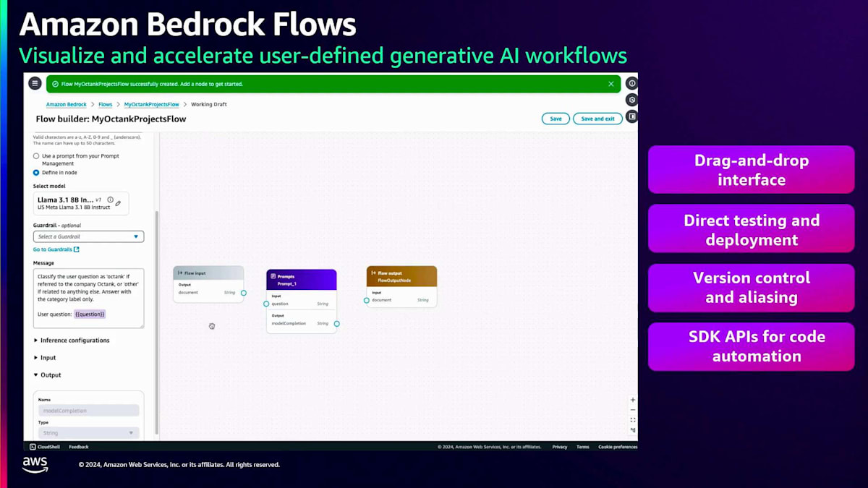The height and width of the screenshot is (488, 868).
Task: Zoom out on the flow canvas
Action: 633,410
